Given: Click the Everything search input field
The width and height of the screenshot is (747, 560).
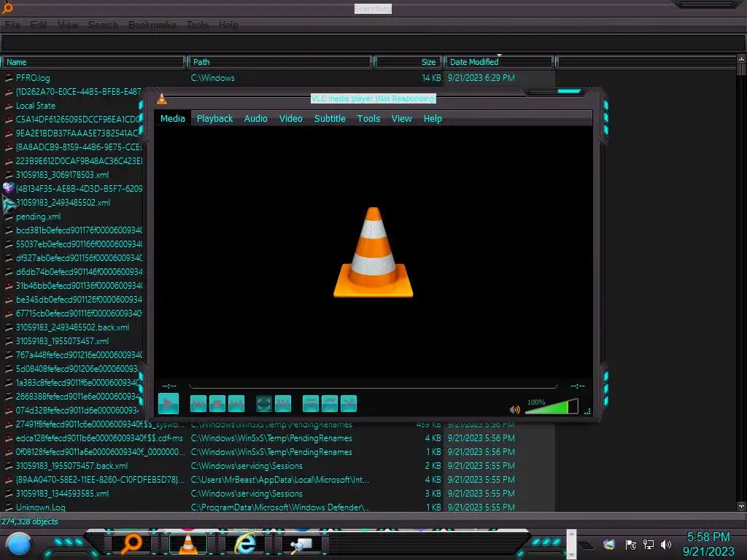Looking at the screenshot, I should pyautogui.click(x=373, y=43).
